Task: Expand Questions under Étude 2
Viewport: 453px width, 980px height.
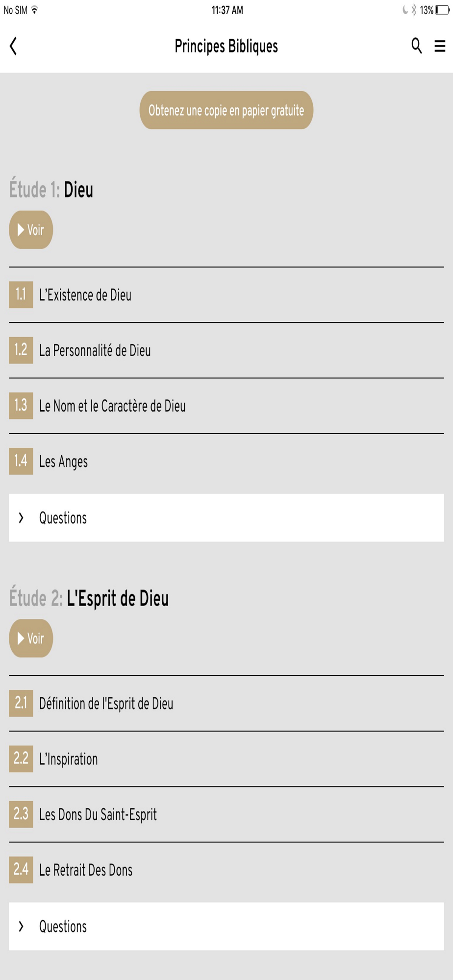Action: point(226,927)
